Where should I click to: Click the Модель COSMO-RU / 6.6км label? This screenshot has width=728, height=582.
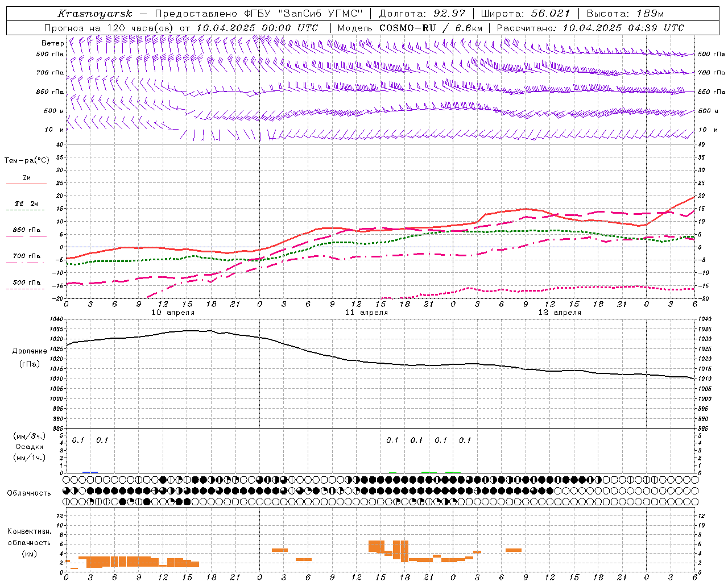pyautogui.click(x=409, y=28)
